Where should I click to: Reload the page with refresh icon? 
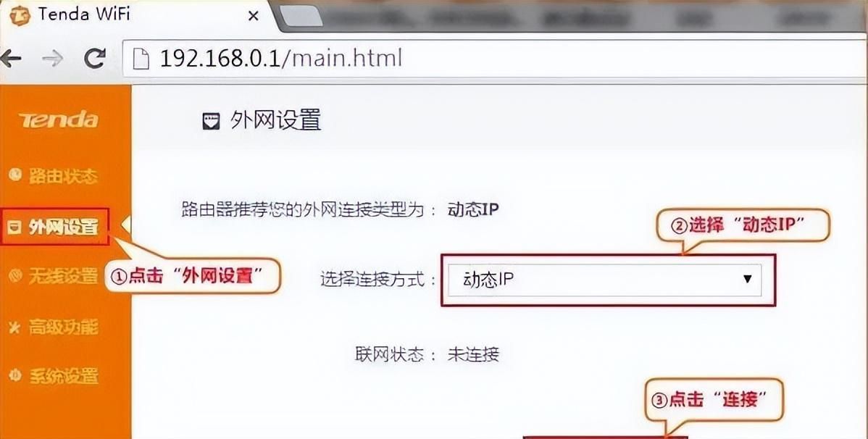95,57
